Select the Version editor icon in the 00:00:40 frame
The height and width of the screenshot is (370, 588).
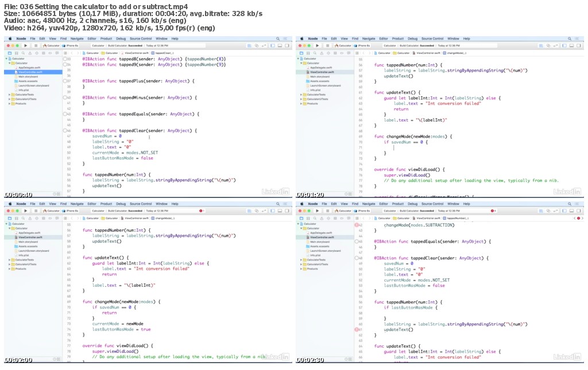(264, 46)
